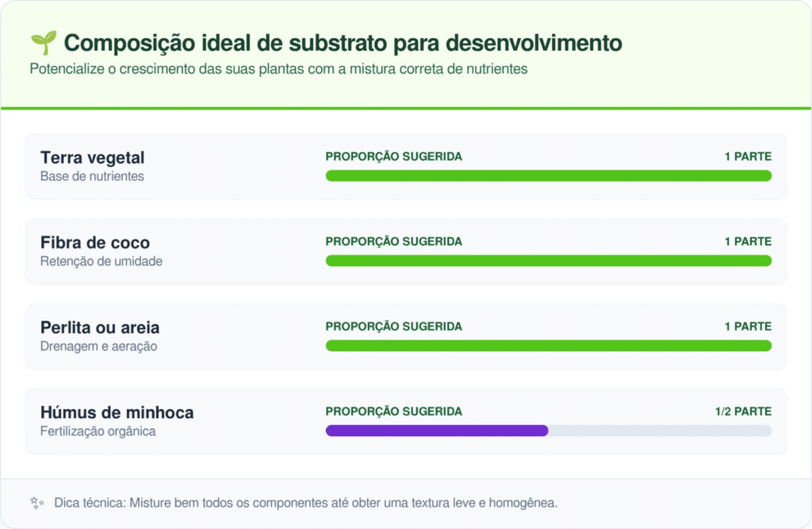Click the seedling sprout icon in header

coord(43,42)
